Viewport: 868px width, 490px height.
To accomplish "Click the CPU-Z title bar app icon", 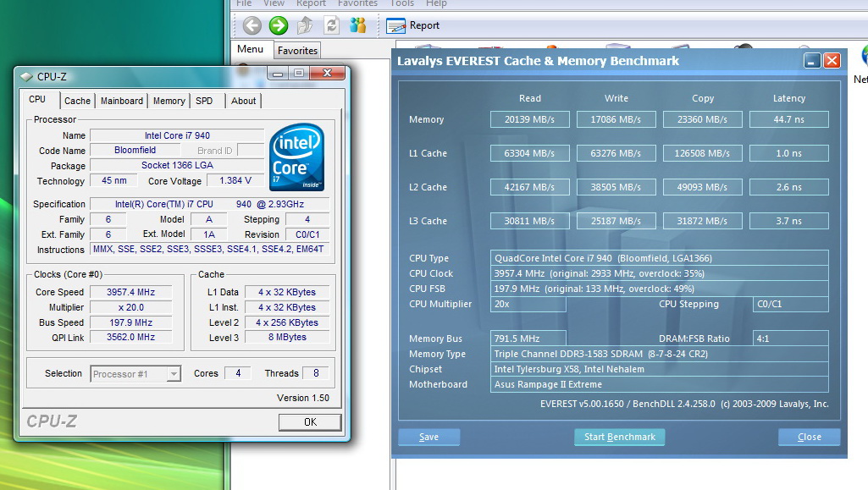I will pyautogui.click(x=26, y=76).
